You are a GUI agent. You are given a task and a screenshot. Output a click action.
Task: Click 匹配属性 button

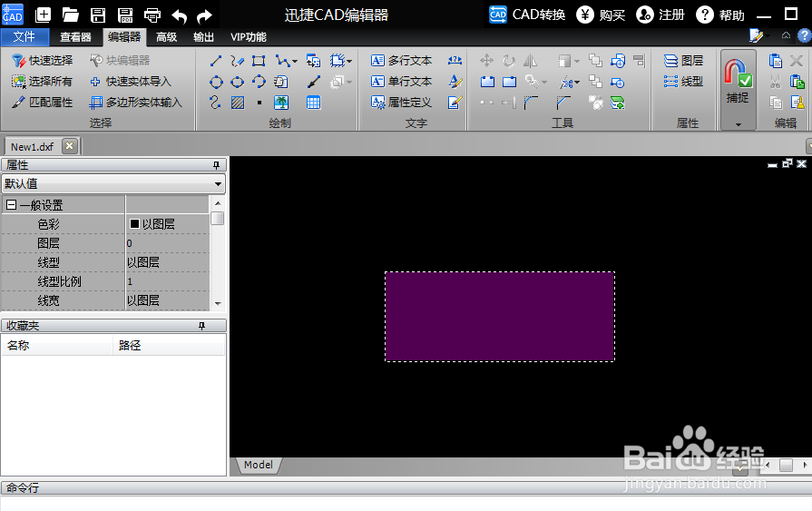(x=43, y=102)
